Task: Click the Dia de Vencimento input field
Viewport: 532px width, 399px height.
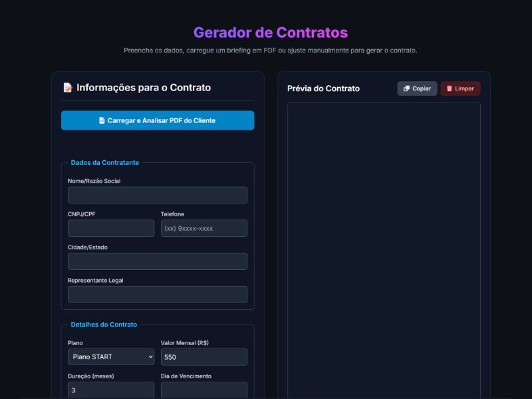Action: pyautogui.click(x=203, y=390)
